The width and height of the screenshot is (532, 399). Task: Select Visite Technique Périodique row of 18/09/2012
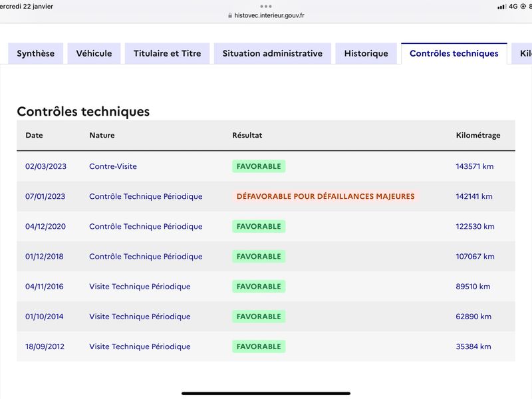(x=266, y=346)
